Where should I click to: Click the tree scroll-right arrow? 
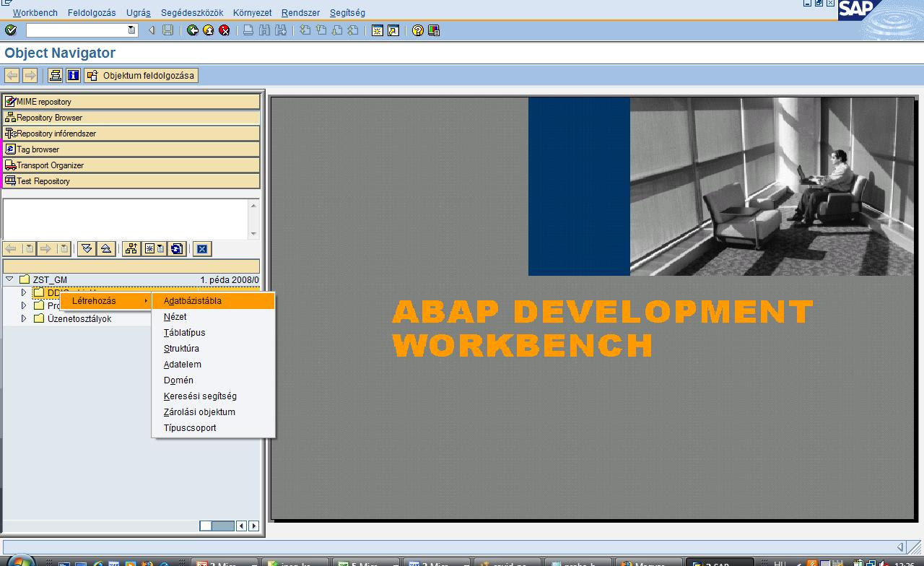[254, 526]
